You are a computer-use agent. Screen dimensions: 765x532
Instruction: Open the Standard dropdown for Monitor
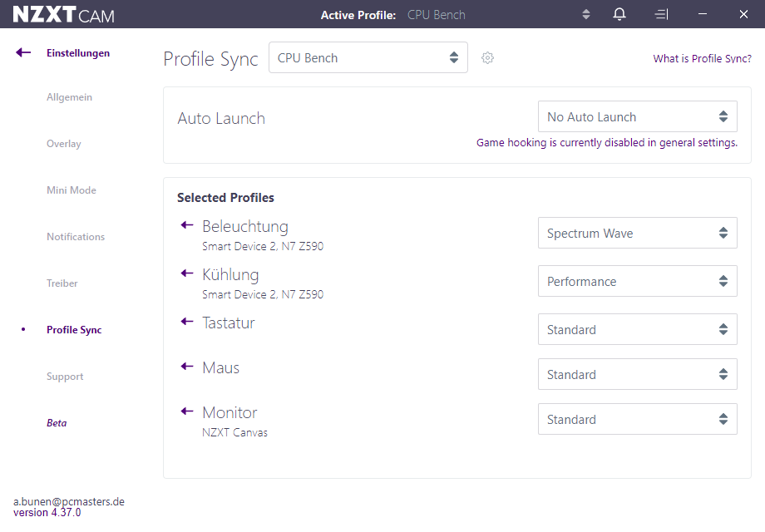point(637,419)
